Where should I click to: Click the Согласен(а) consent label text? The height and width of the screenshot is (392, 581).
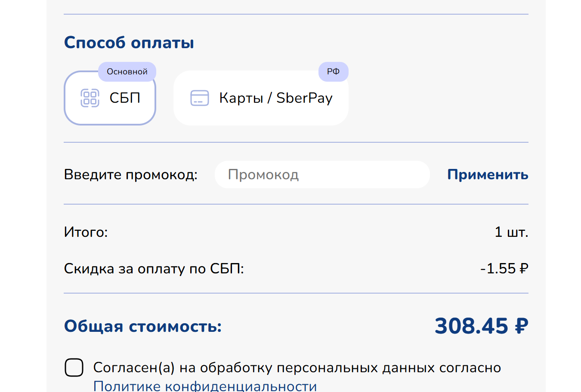click(x=297, y=368)
